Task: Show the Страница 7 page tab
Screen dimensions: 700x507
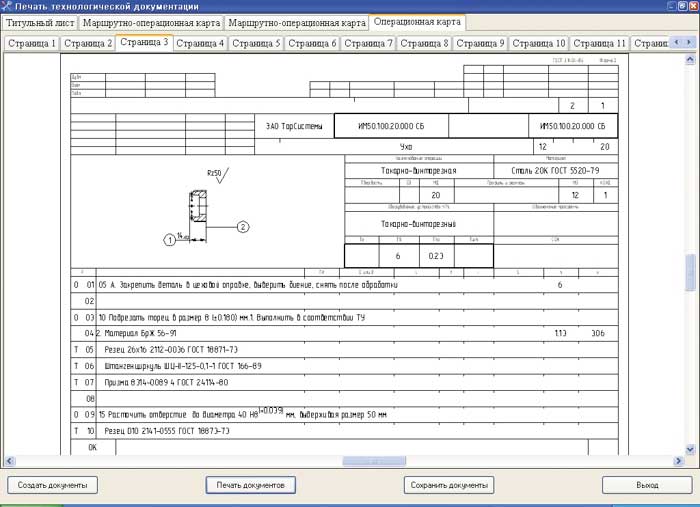Action: (369, 44)
